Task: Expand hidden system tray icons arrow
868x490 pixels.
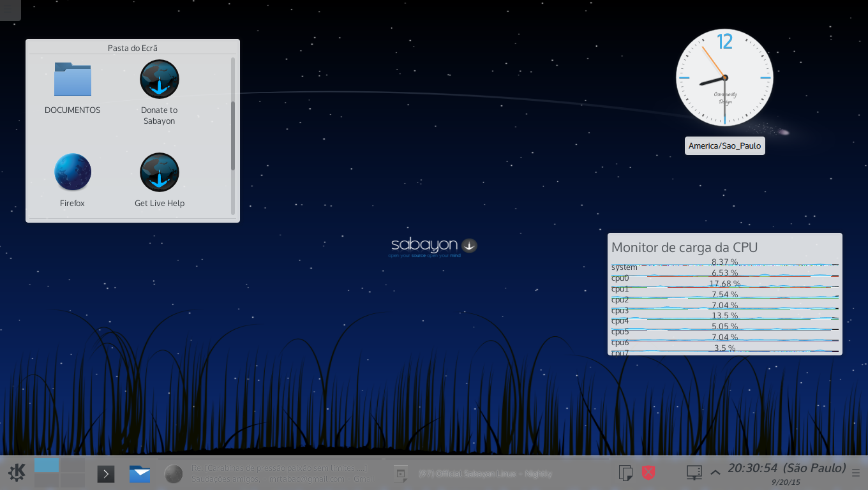Action: tap(715, 473)
